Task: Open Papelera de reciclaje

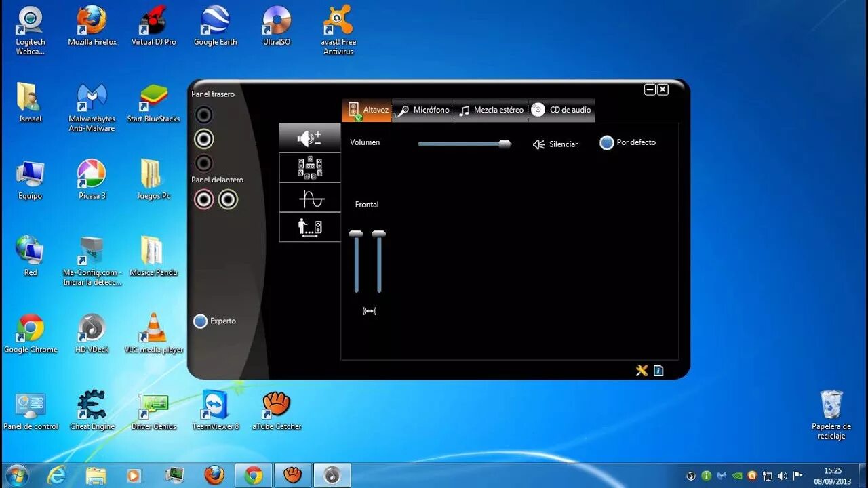Action: pyautogui.click(x=831, y=415)
